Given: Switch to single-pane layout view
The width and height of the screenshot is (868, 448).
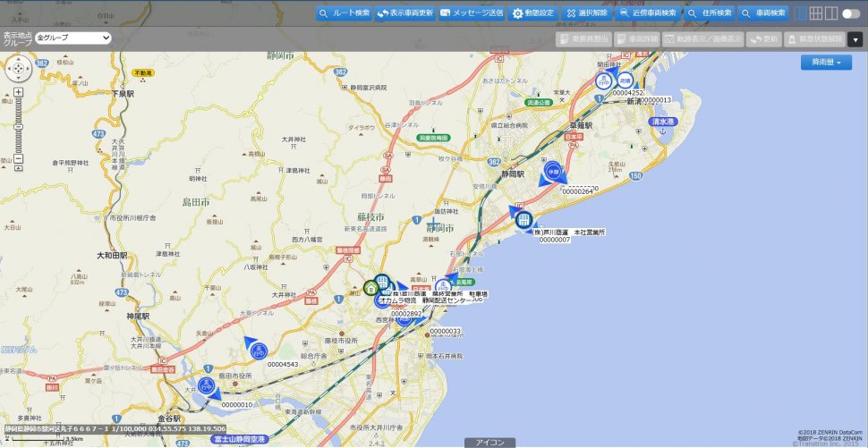Looking at the screenshot, I should (801, 13).
